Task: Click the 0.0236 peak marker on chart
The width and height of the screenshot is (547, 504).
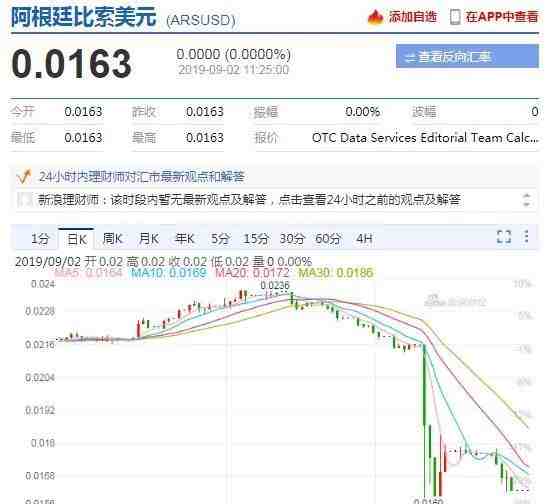Action: pyautogui.click(x=275, y=286)
